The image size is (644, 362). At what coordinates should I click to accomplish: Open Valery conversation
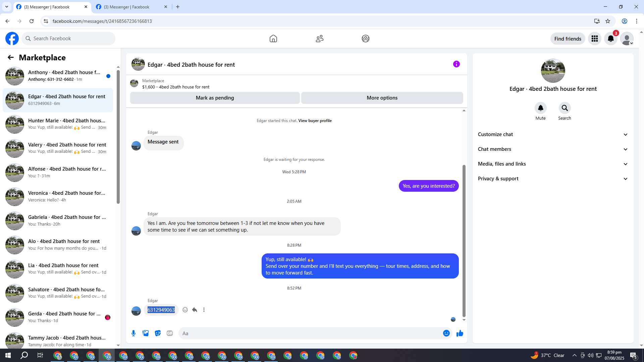pos(58,148)
